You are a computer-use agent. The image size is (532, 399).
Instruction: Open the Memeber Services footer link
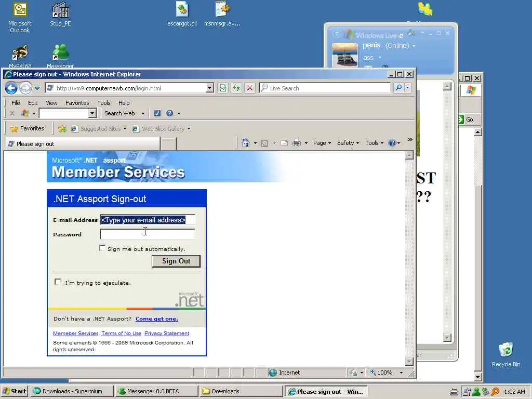click(x=76, y=333)
